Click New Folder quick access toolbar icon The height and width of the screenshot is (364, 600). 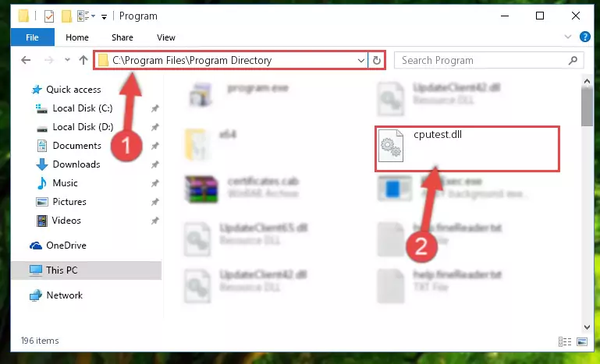point(66,16)
